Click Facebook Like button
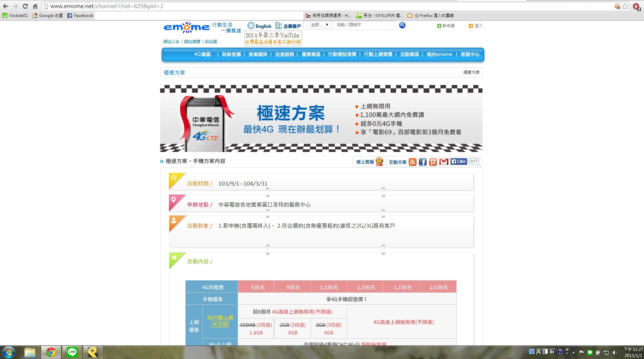Image resolution: width=644 pixels, height=359 pixels. (x=458, y=161)
